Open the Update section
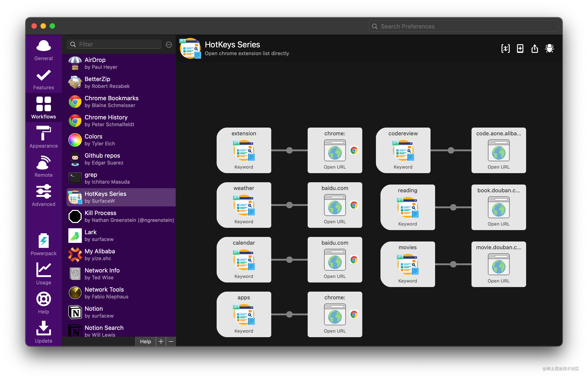Image resolution: width=588 pixels, height=380 pixels. coord(43,332)
